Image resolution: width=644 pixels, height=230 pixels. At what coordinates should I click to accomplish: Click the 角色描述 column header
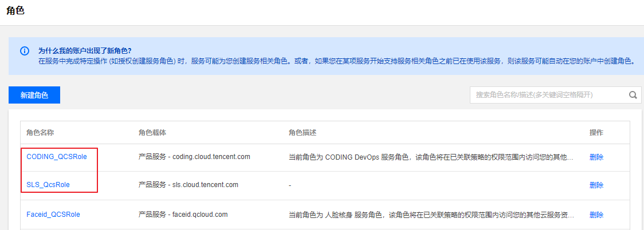point(303,132)
